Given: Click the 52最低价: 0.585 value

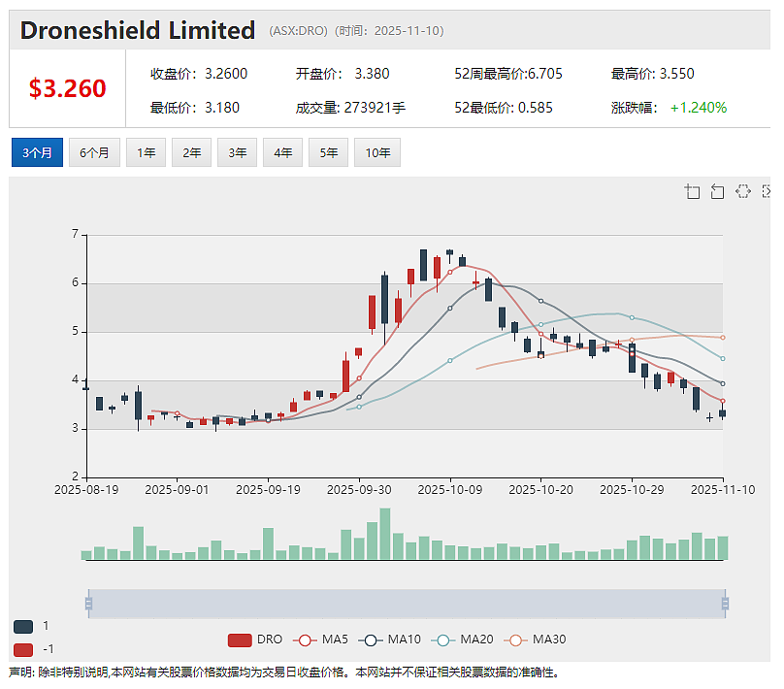Looking at the screenshot, I should click(504, 108).
